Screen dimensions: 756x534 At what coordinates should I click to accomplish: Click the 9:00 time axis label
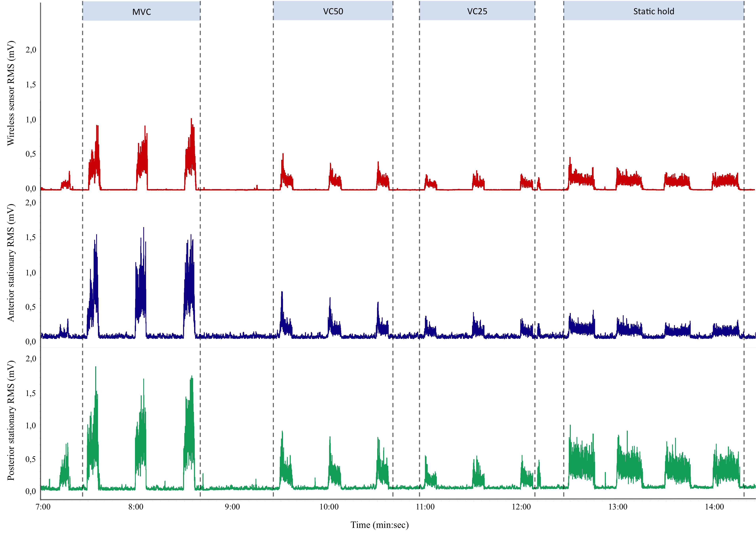pyautogui.click(x=232, y=507)
